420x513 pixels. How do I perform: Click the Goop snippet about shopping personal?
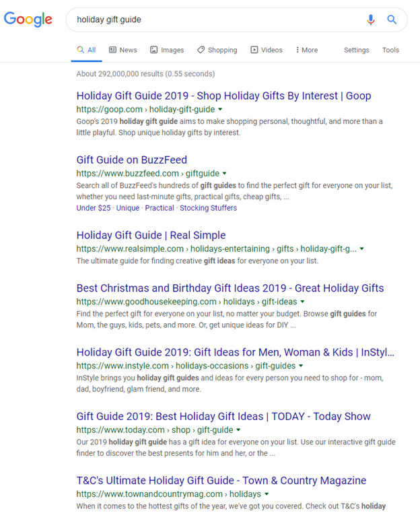pos(230,127)
